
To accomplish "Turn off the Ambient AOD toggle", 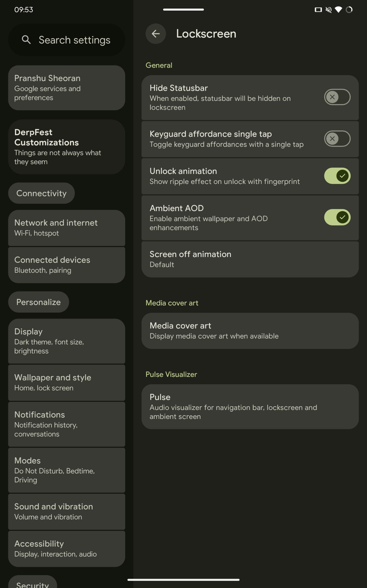I will tap(337, 217).
